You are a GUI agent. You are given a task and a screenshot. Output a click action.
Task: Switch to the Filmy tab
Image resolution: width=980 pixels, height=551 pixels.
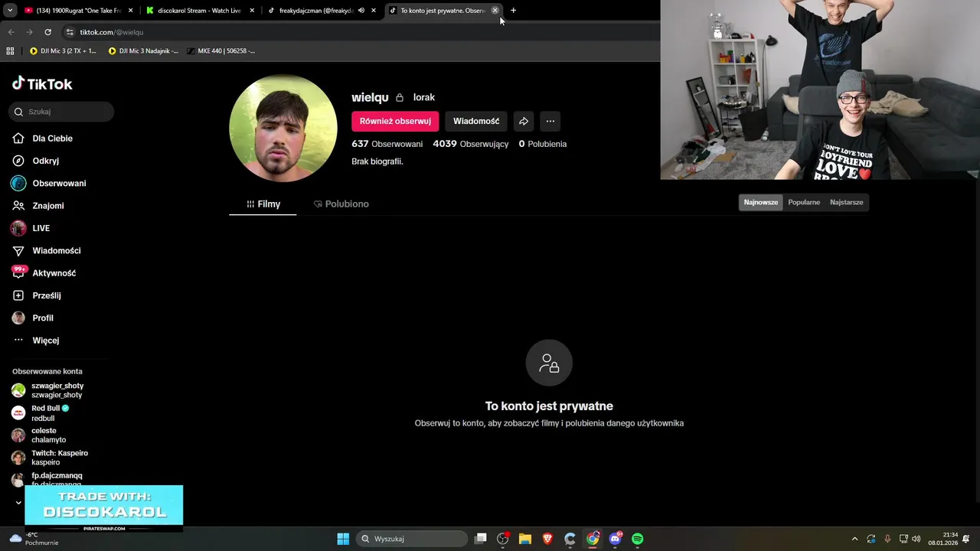(263, 204)
